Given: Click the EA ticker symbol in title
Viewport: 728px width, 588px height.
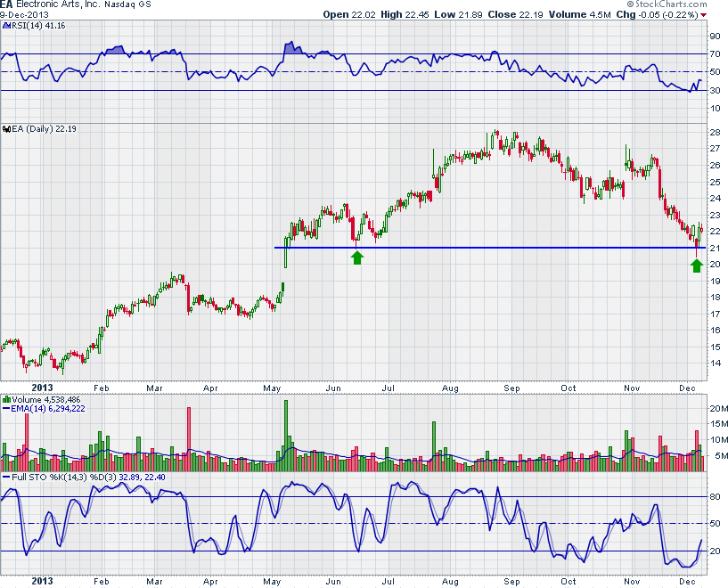Looking at the screenshot, I should point(6,4).
